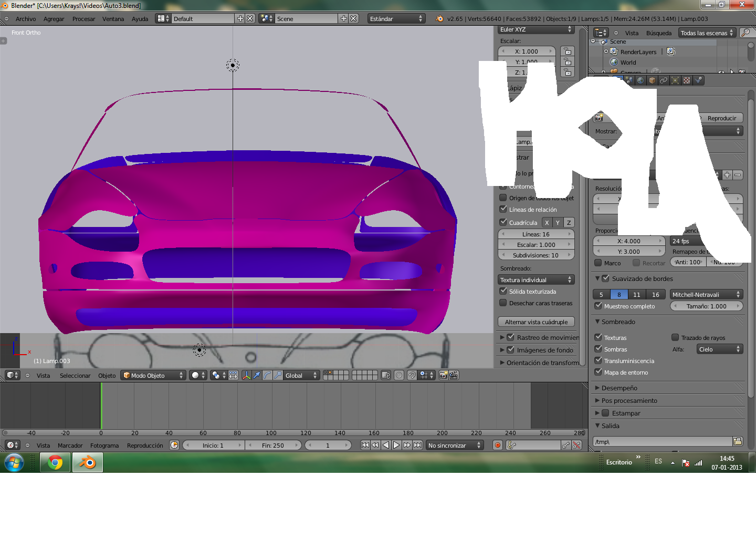
Task: Toggle the 'Sólida texturizada' checkbox
Action: click(x=503, y=291)
